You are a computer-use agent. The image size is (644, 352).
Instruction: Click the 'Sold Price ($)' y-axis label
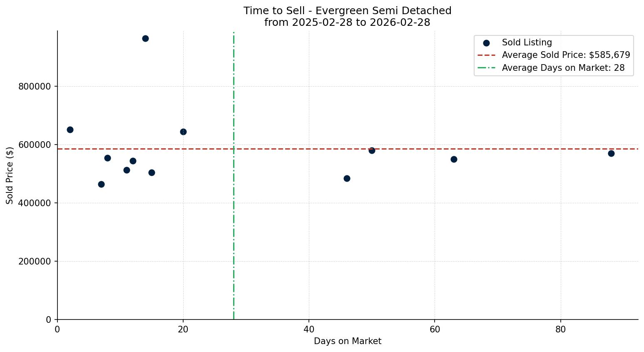pos(10,175)
